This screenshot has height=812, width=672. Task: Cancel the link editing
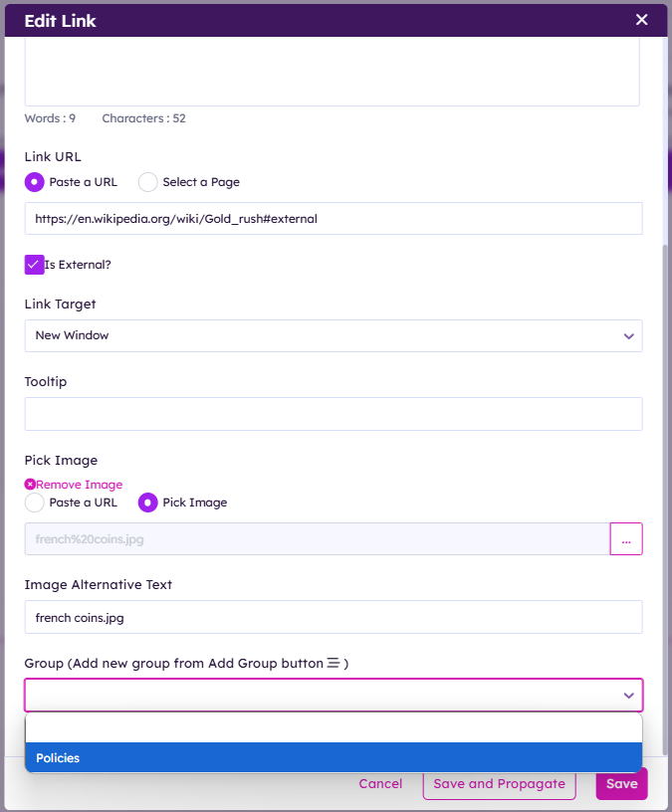click(x=380, y=784)
